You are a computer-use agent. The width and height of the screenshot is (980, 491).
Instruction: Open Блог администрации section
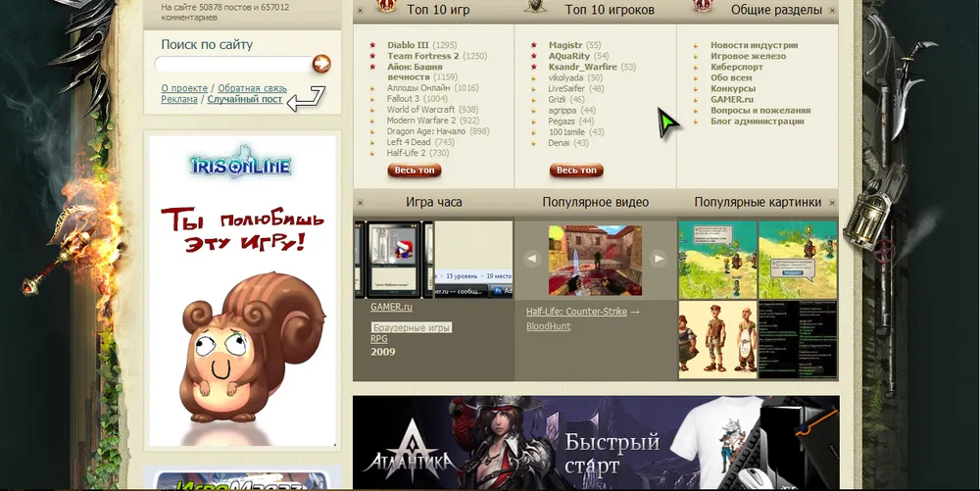[x=758, y=122]
